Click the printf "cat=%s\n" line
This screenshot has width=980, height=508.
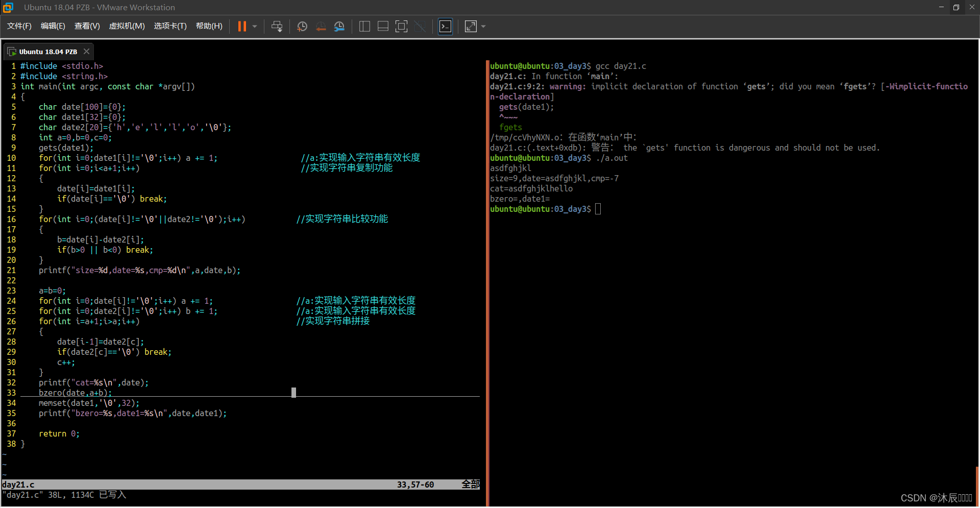94,382
